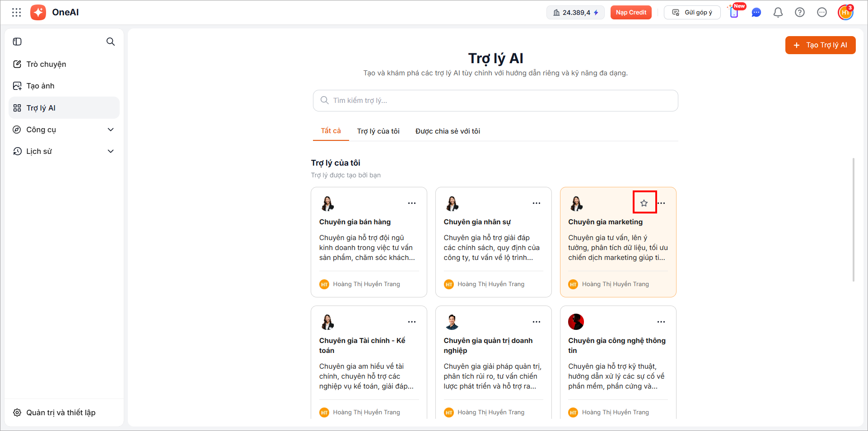The width and height of the screenshot is (868, 431).
Task: Select Trợ lý AI sidebar item
Action: pos(64,108)
